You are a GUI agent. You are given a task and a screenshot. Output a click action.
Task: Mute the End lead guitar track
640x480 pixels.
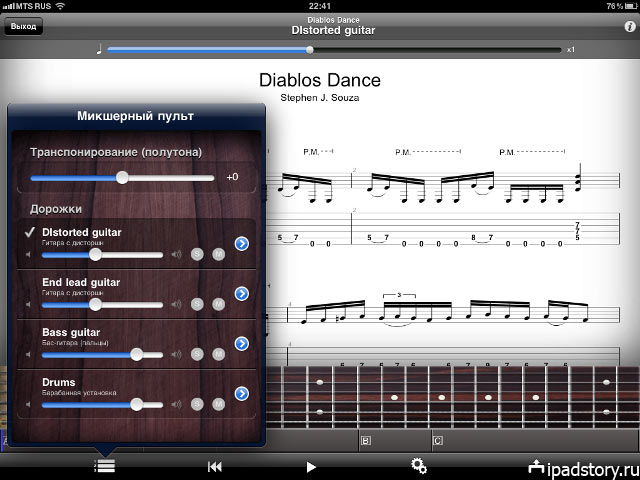coord(219,304)
